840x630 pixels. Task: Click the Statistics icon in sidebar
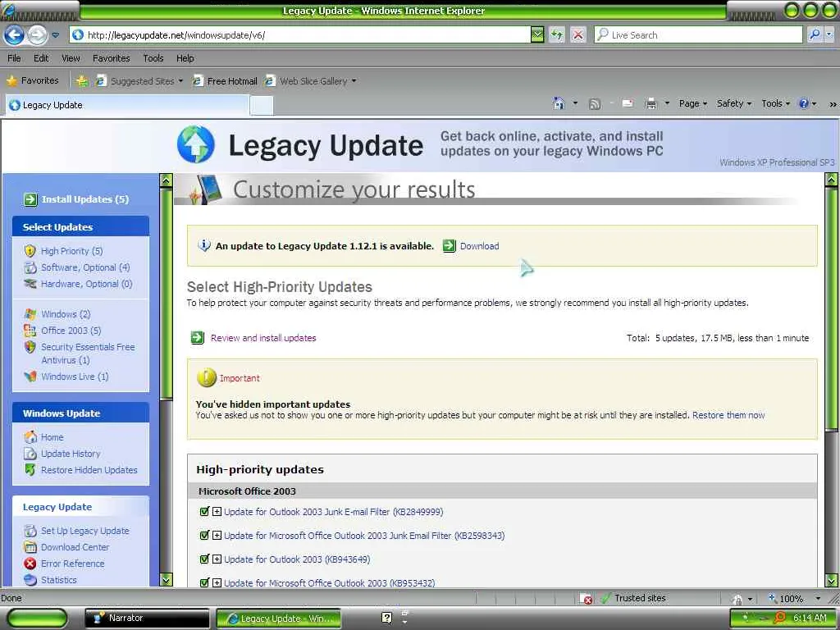[30, 580]
